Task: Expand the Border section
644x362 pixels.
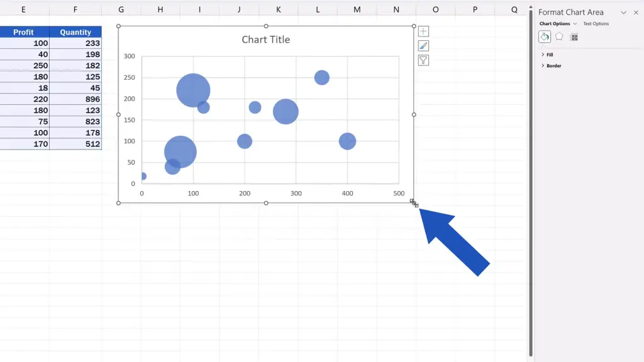Action: pos(551,65)
